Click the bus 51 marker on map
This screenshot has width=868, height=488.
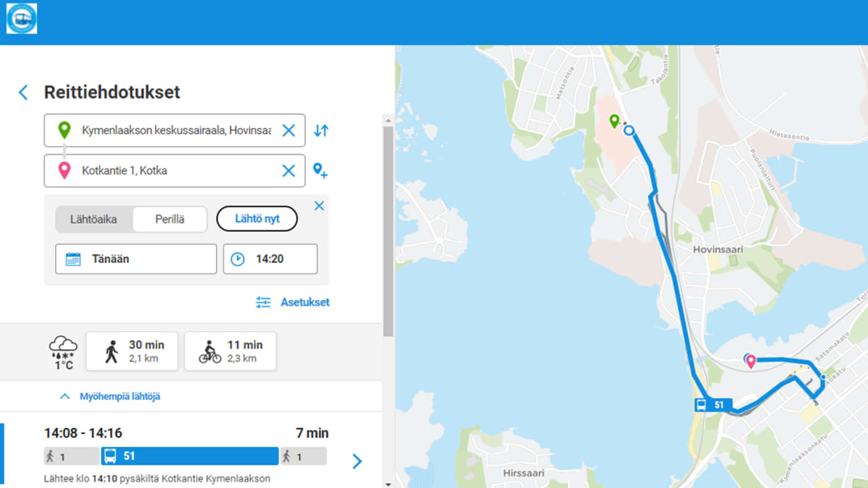(713, 405)
